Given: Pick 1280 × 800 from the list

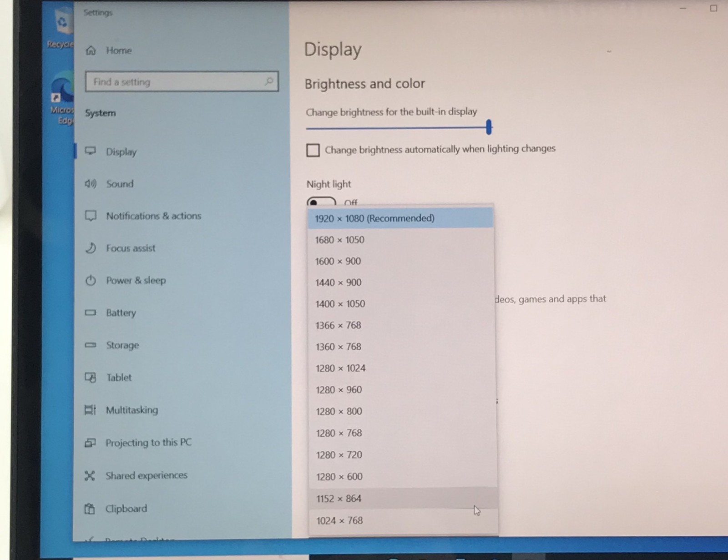Looking at the screenshot, I should click(x=402, y=411).
